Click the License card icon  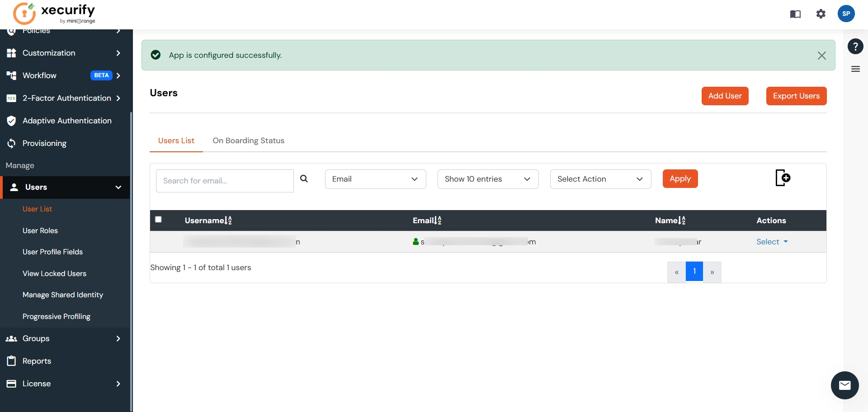(12, 384)
